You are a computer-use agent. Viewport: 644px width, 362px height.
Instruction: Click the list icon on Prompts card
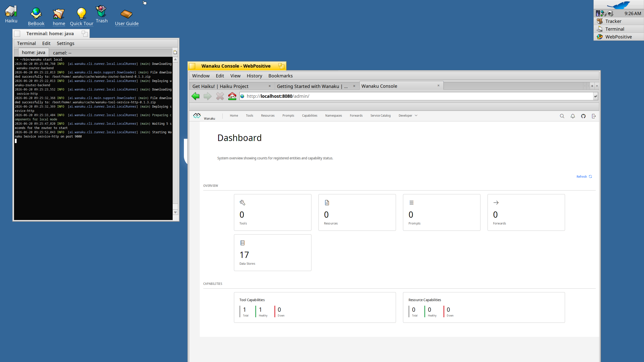[x=411, y=203]
